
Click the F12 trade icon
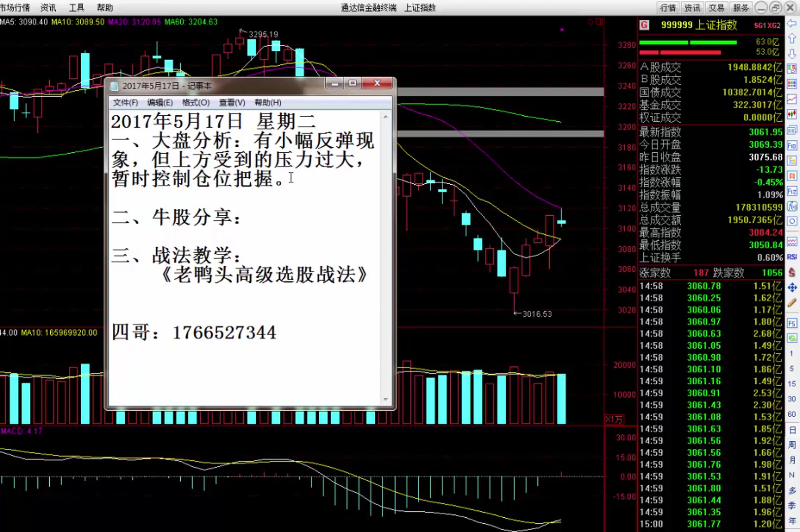tap(792, 191)
